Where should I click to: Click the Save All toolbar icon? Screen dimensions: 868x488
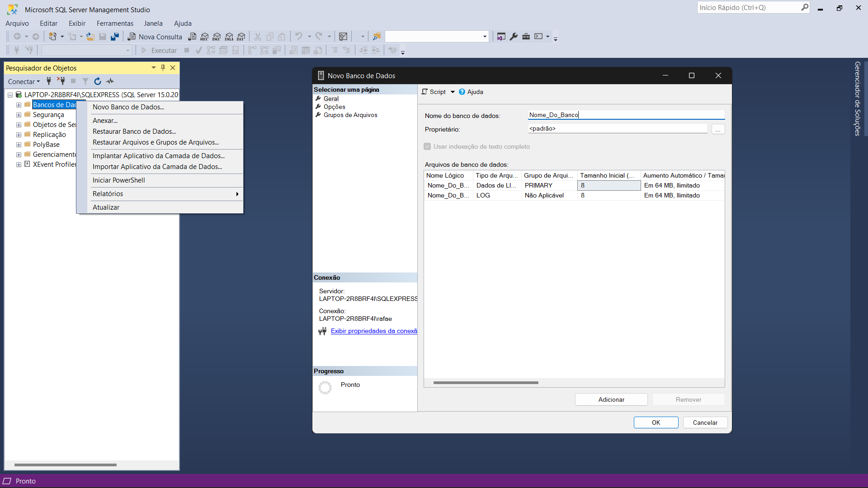tap(115, 37)
